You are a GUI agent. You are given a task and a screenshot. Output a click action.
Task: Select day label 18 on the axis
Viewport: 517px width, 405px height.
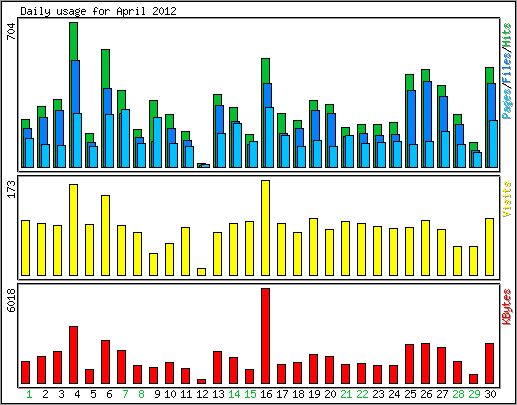point(298,394)
